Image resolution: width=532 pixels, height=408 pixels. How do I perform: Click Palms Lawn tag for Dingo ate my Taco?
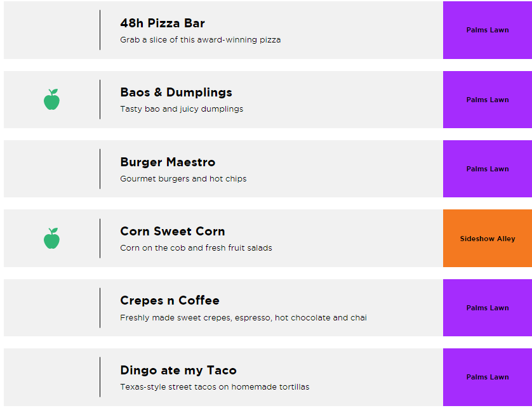click(488, 377)
